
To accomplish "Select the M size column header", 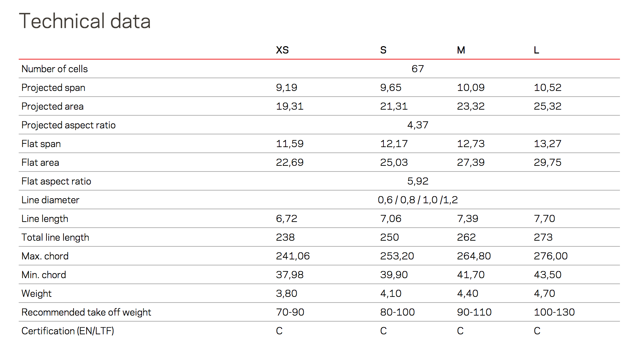I will [x=461, y=50].
